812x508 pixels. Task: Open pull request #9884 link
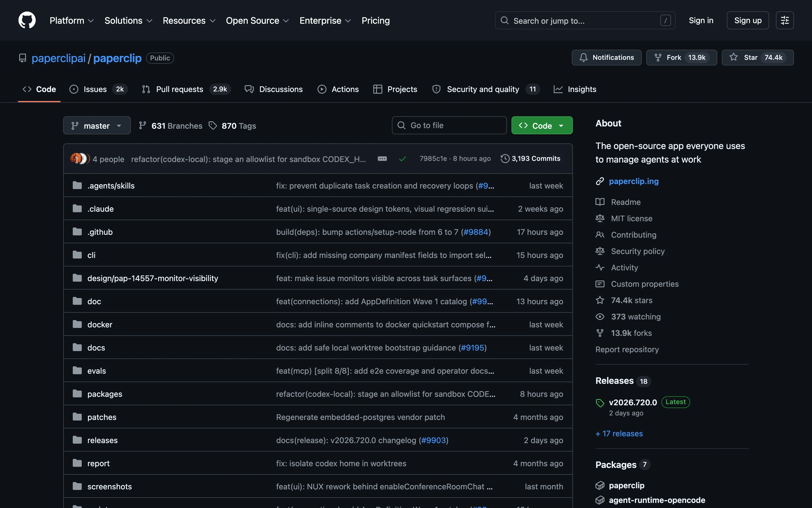[x=475, y=232]
